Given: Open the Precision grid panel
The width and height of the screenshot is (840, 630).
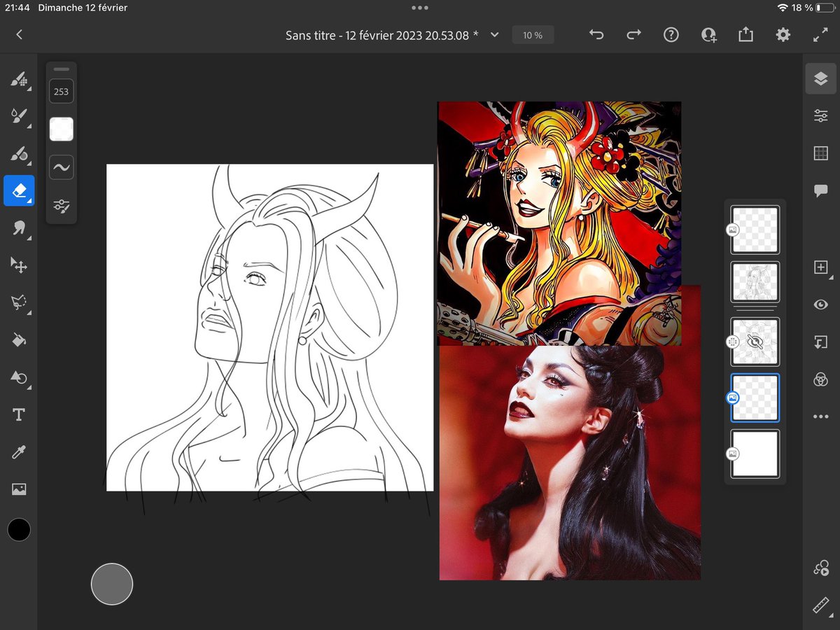Looking at the screenshot, I should point(821,153).
